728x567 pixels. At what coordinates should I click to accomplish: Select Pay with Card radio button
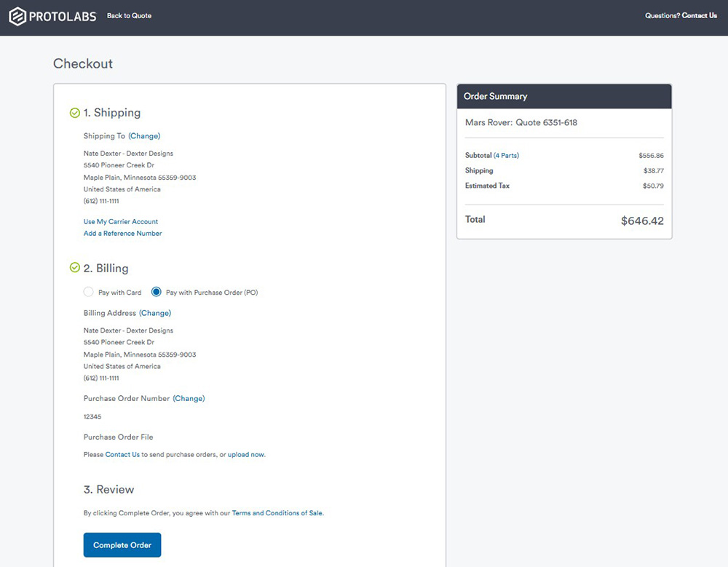click(89, 293)
